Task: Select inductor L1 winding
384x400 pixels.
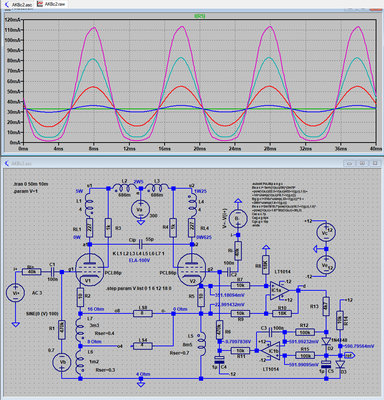Action: pos(89,205)
